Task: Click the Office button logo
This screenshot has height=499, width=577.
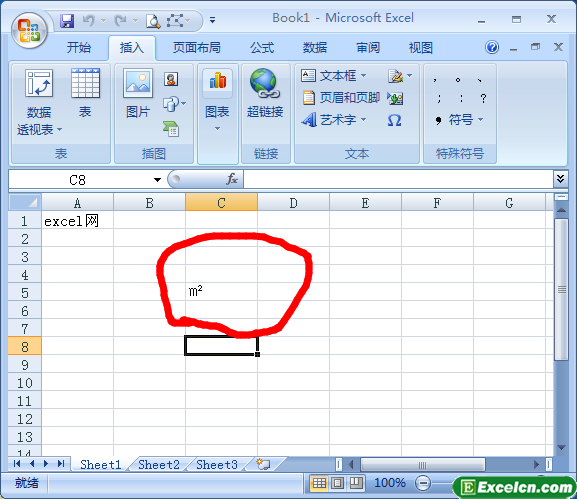Action: [29, 30]
